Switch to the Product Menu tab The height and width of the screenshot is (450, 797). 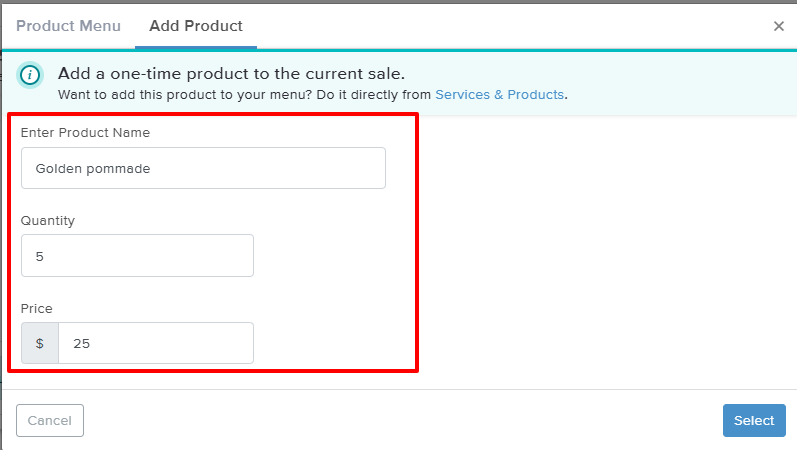click(68, 26)
